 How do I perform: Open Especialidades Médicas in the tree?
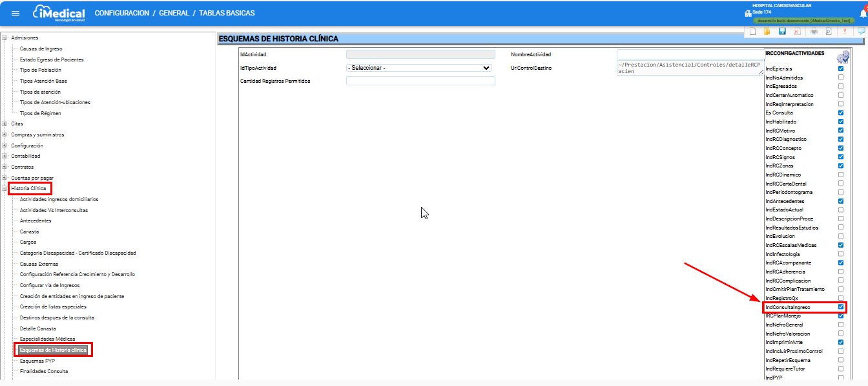47,339
